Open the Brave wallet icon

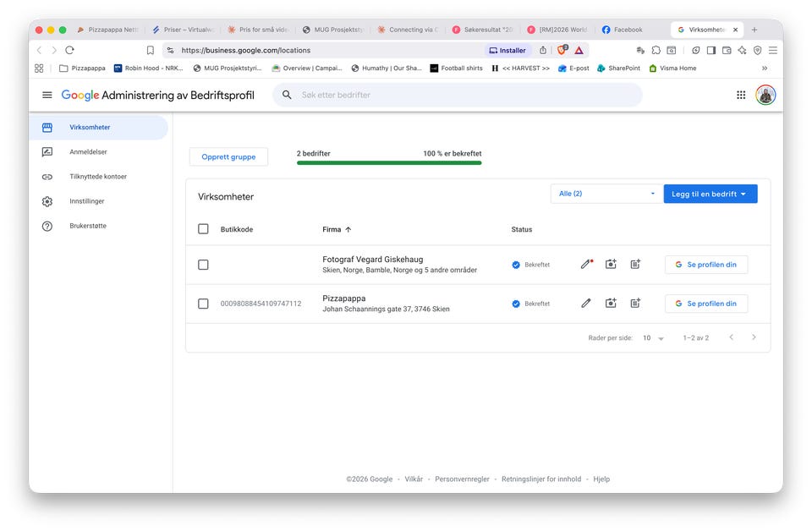pos(727,50)
